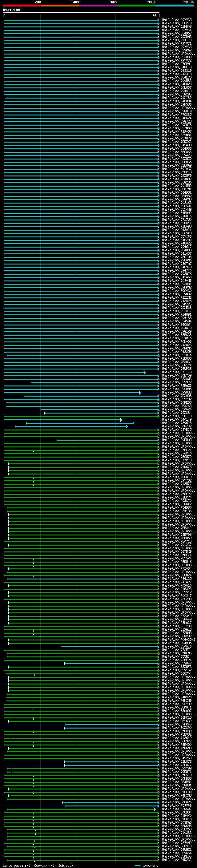Select label UniRef100_P48020
The width and height of the screenshot is (197, 868).
(x=177, y=84)
